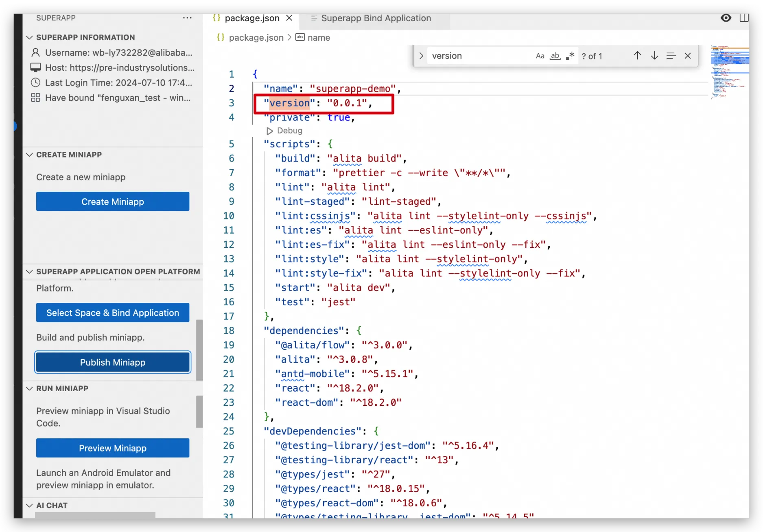Click the "scripts" key on line 5
This screenshot has width=763, height=532.
(289, 144)
